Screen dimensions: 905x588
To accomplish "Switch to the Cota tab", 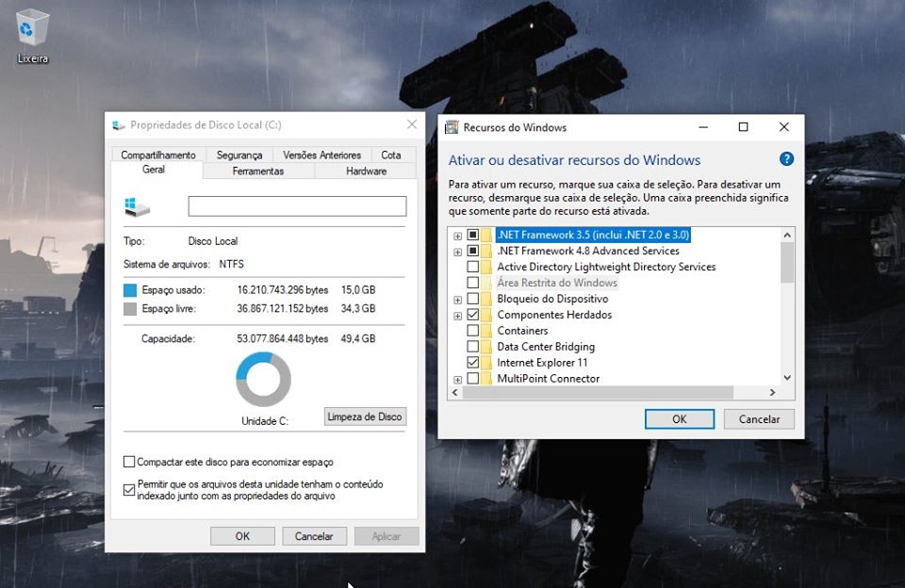I will [x=390, y=155].
